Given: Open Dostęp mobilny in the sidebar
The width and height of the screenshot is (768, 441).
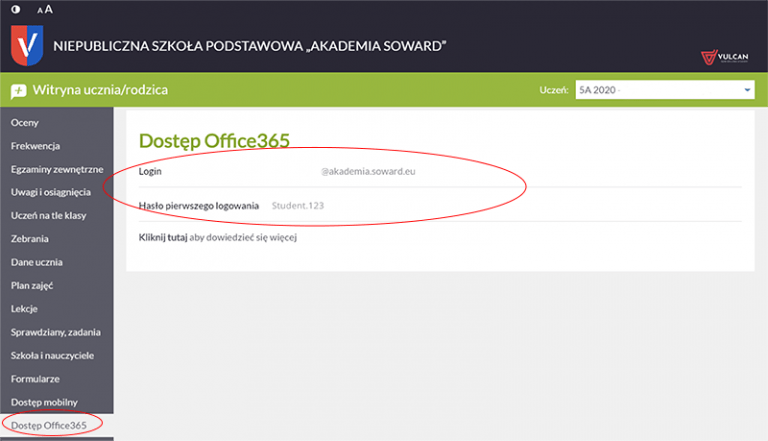Looking at the screenshot, I should 44,402.
